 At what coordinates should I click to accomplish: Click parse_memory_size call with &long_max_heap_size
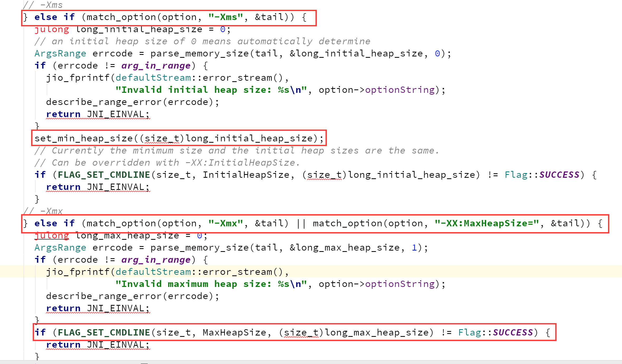199,248
